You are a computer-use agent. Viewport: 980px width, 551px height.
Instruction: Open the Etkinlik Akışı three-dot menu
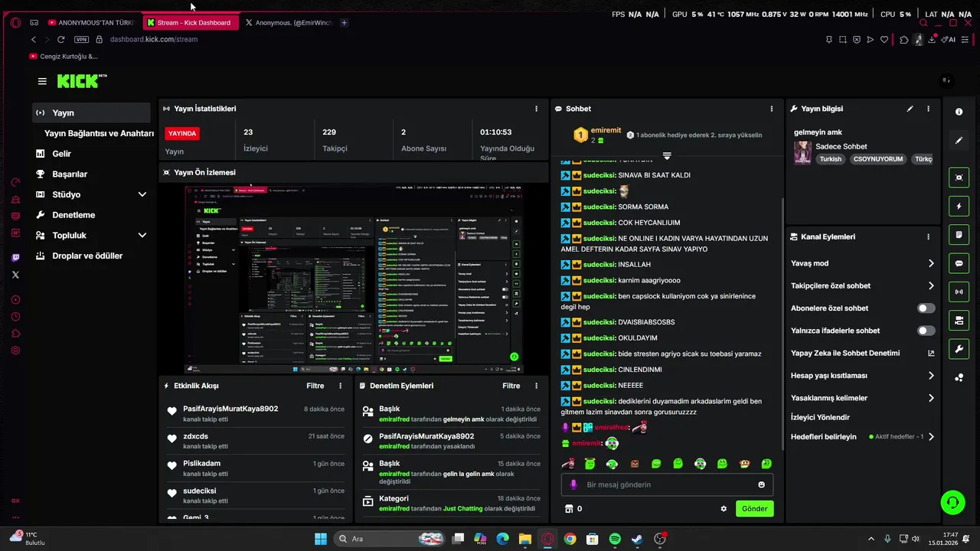coord(341,386)
